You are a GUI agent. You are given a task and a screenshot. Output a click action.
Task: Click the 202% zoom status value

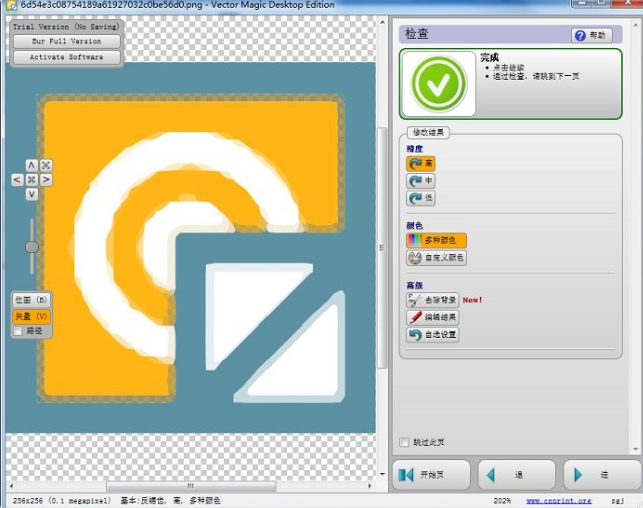tap(502, 501)
